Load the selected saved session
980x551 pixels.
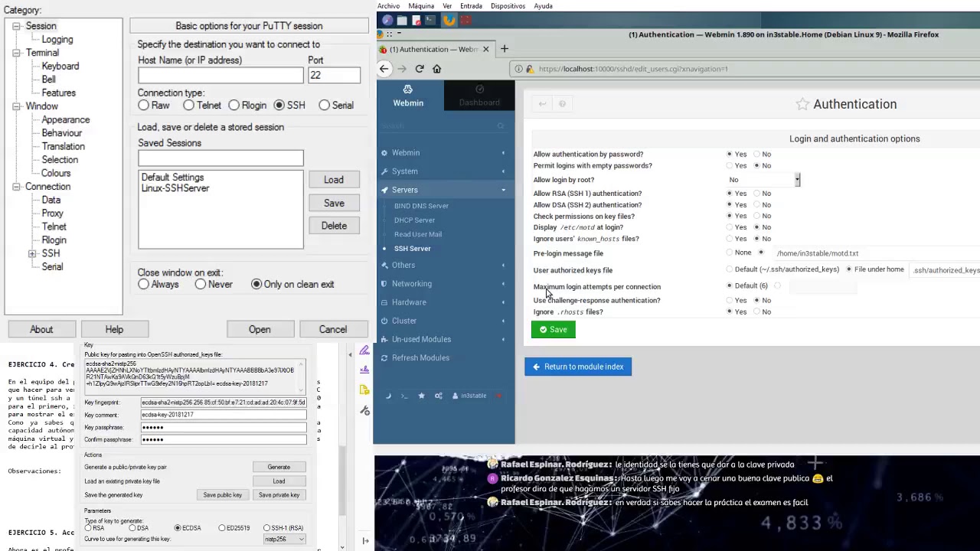pos(334,180)
